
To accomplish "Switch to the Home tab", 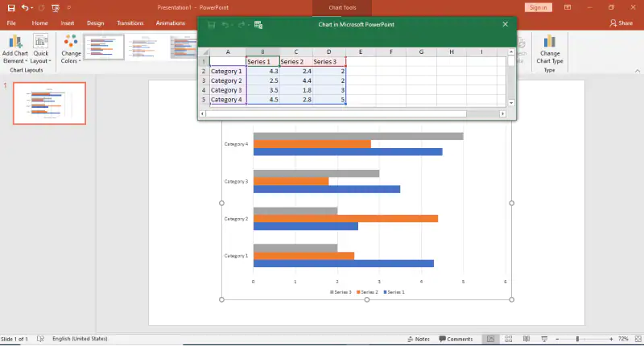I will (x=39, y=23).
